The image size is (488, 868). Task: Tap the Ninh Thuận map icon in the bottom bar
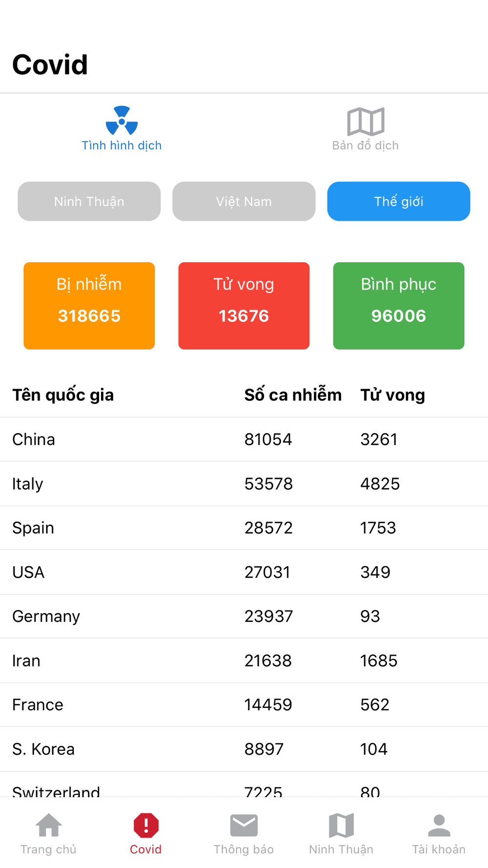click(x=341, y=825)
